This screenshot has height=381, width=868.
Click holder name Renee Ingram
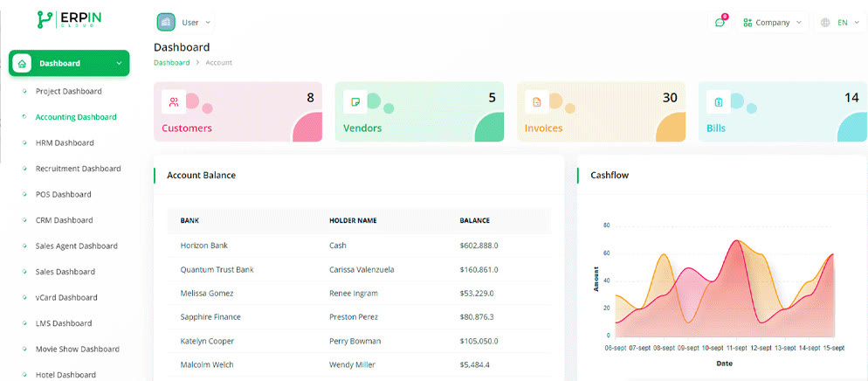tap(354, 294)
